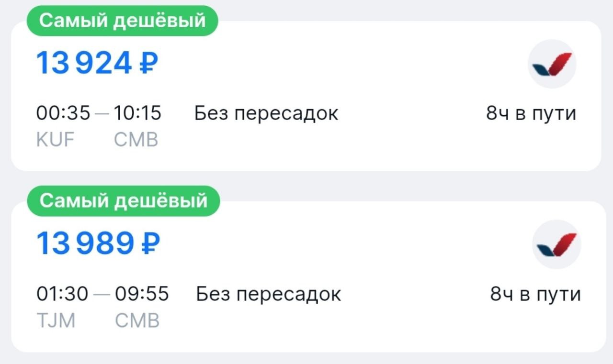Click 'Без пересадок' on the TJM flight

tap(268, 294)
